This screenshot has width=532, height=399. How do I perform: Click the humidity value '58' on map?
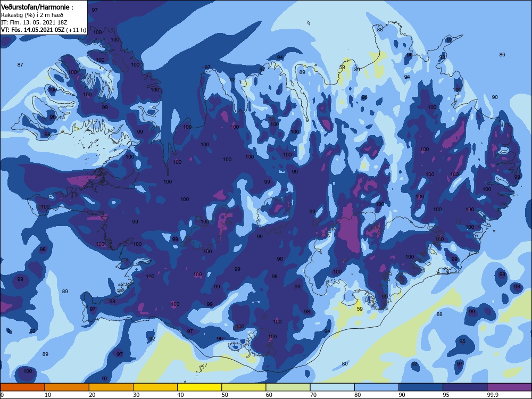point(342,67)
